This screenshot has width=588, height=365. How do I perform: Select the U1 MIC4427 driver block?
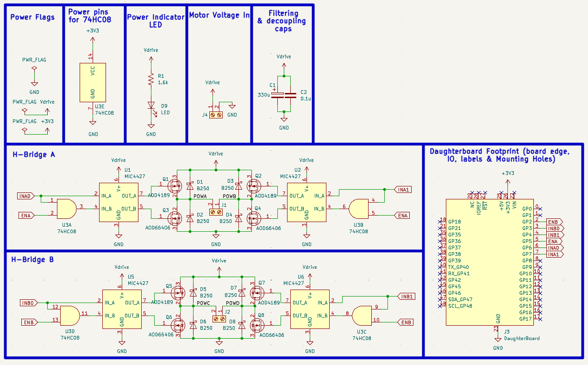pyautogui.click(x=119, y=202)
